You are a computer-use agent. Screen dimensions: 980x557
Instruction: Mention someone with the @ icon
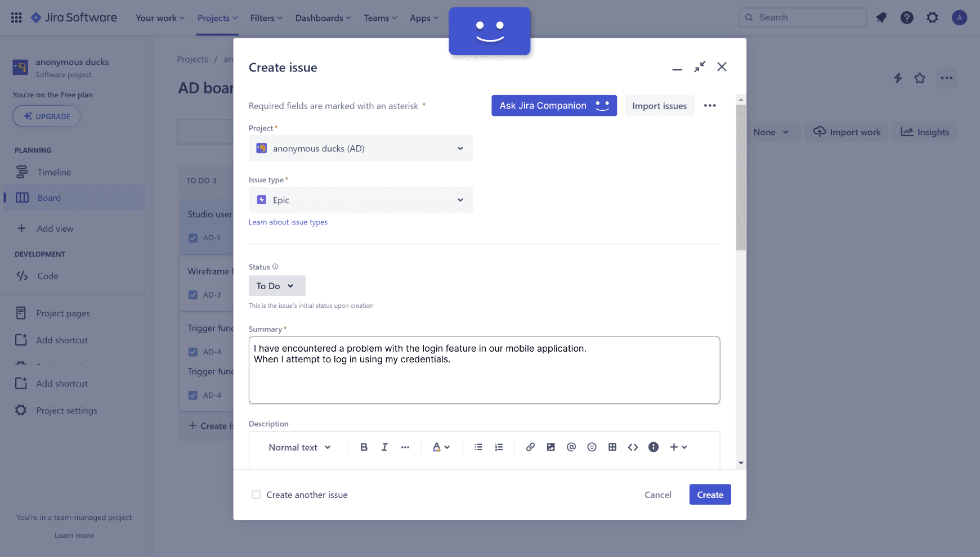(571, 447)
